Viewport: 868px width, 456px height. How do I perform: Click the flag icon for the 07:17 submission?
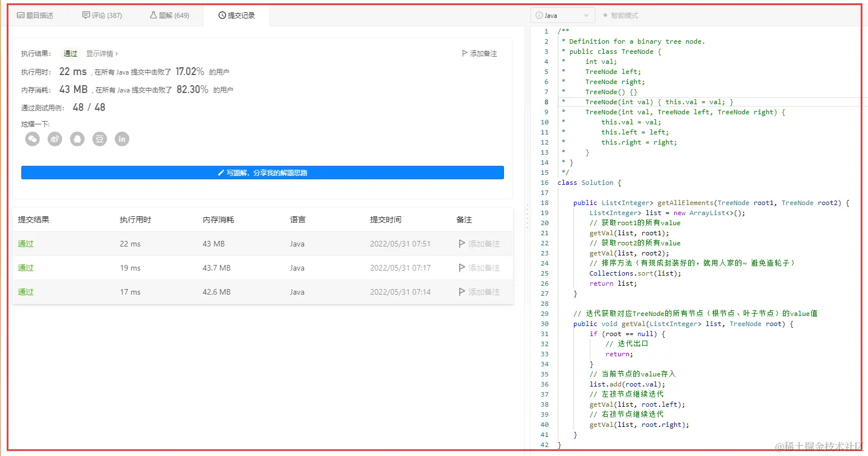pos(462,268)
